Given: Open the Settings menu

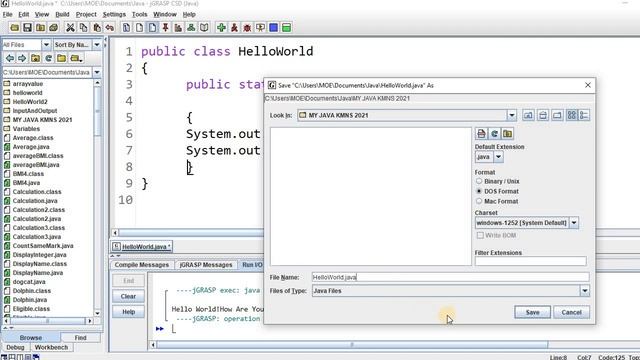Looking at the screenshot, I should pos(114,14).
